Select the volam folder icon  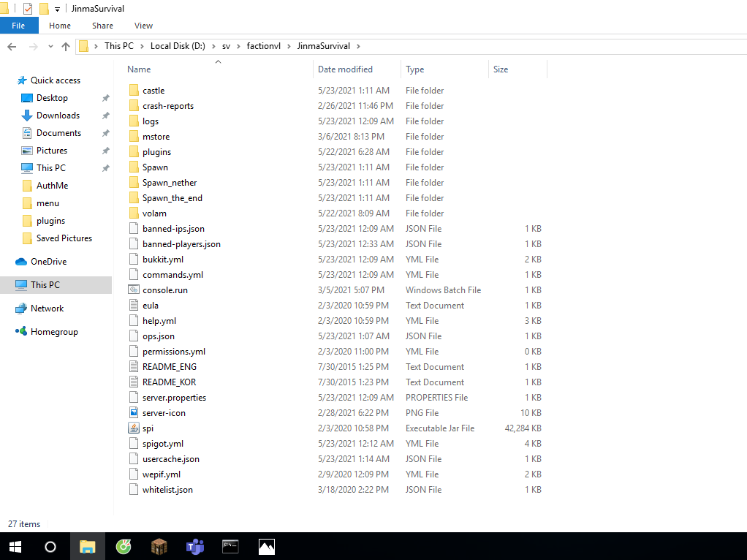pos(134,213)
